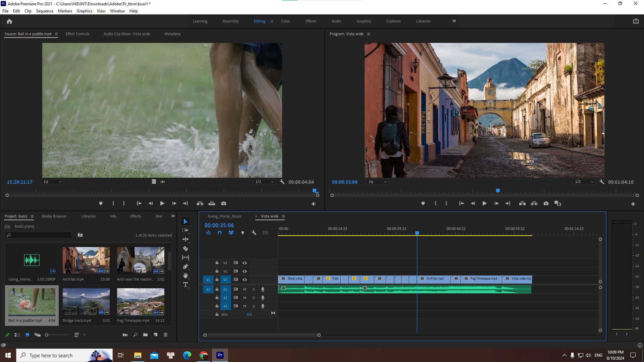
Task: Hide track V3 output eye
Action: pos(245,263)
